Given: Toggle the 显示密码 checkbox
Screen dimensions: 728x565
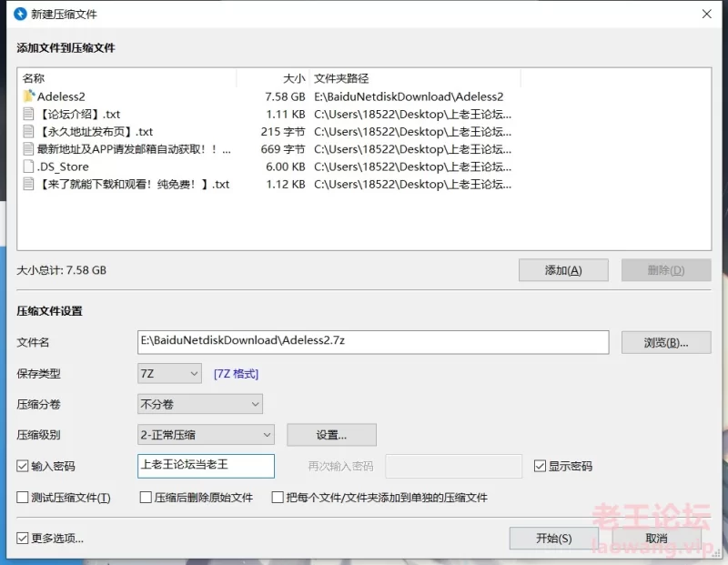Looking at the screenshot, I should [x=540, y=466].
